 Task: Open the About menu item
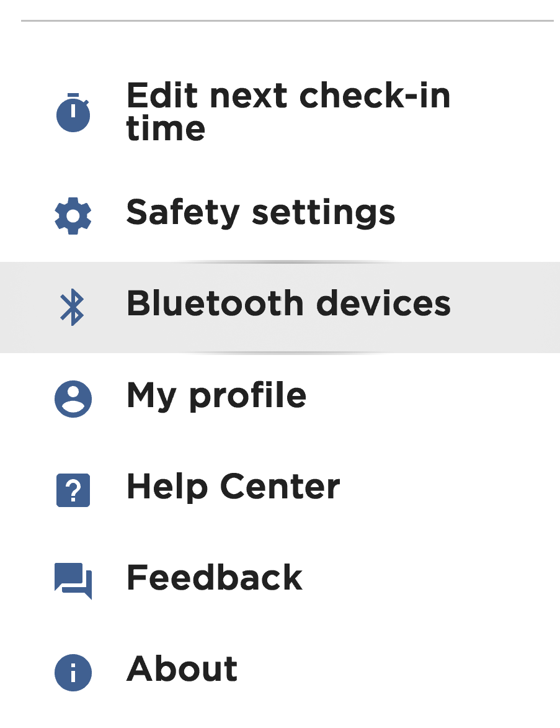[x=182, y=669]
